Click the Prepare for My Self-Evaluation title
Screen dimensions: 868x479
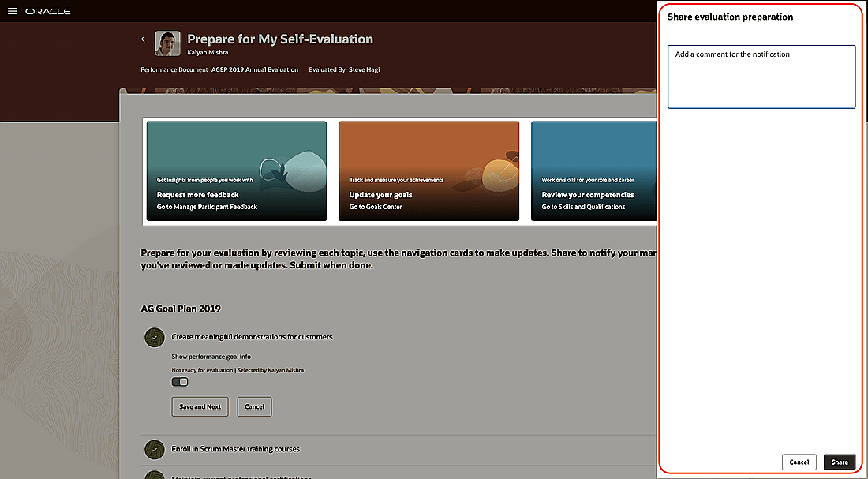[x=280, y=39]
